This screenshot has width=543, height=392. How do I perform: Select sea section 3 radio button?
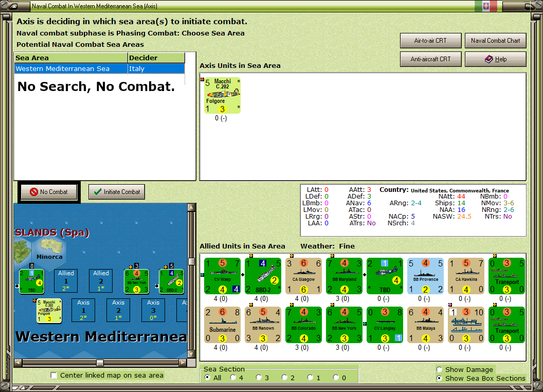[259, 378]
